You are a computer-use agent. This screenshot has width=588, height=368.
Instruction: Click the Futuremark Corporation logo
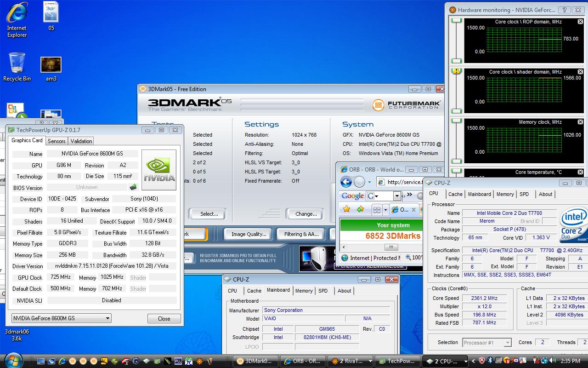[407, 105]
